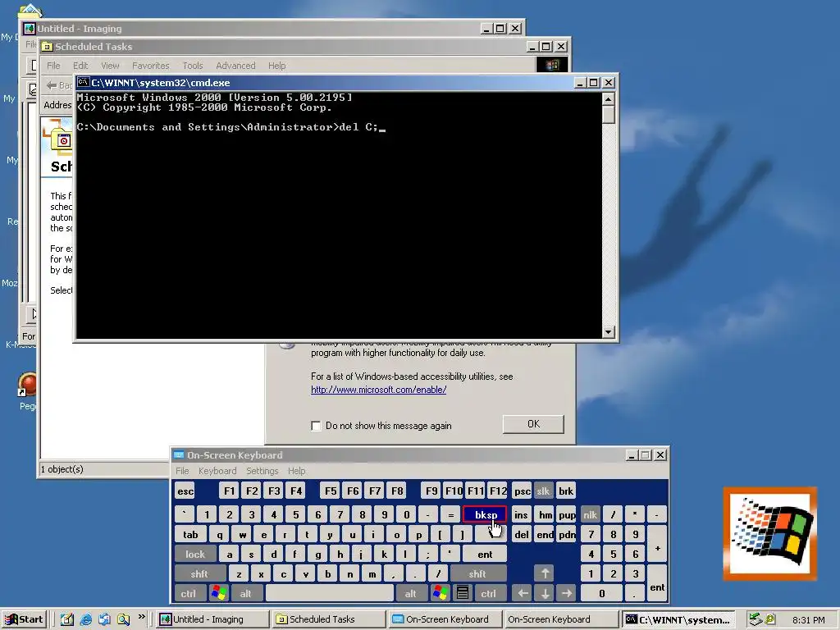Click the ins key on the keyboard
Viewport: 840px width, 630px height.
pos(521,515)
